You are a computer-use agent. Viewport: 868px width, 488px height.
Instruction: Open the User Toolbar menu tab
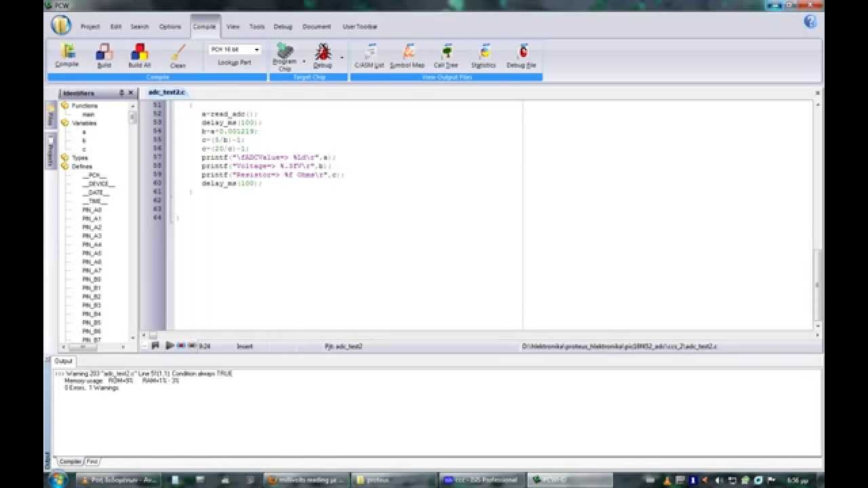pyautogui.click(x=360, y=26)
